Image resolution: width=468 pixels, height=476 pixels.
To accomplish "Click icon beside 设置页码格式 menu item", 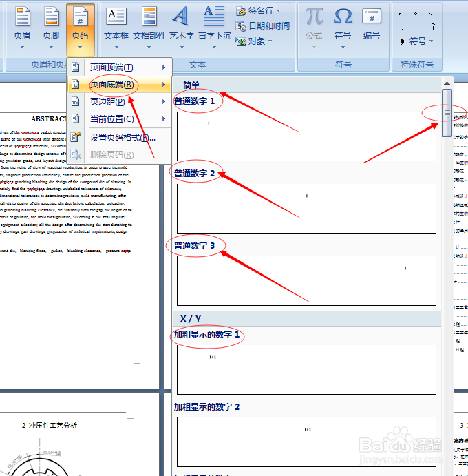I will (x=76, y=137).
